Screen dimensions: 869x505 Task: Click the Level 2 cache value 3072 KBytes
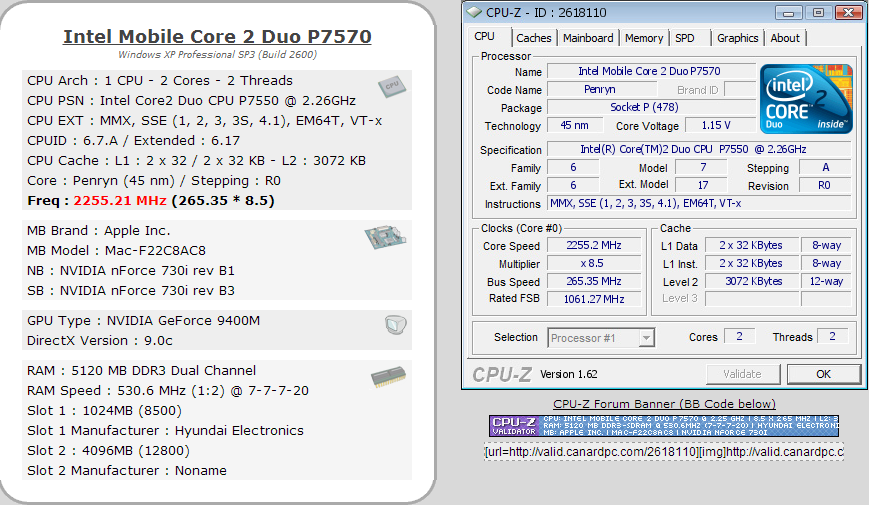[753, 282]
